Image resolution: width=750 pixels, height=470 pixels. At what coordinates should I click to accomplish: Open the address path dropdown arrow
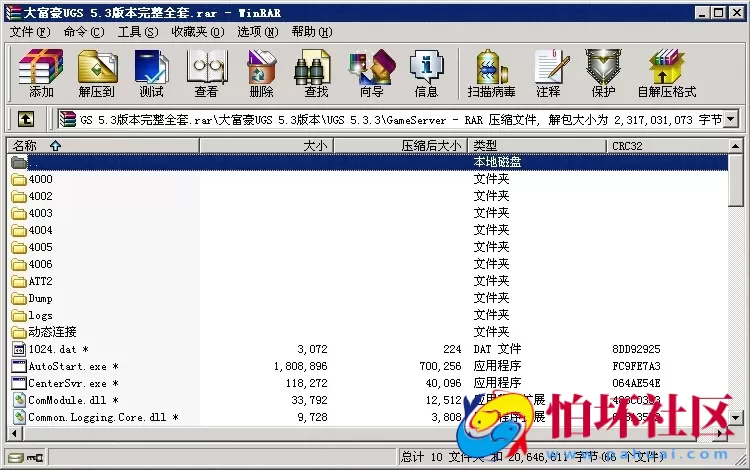pos(731,119)
